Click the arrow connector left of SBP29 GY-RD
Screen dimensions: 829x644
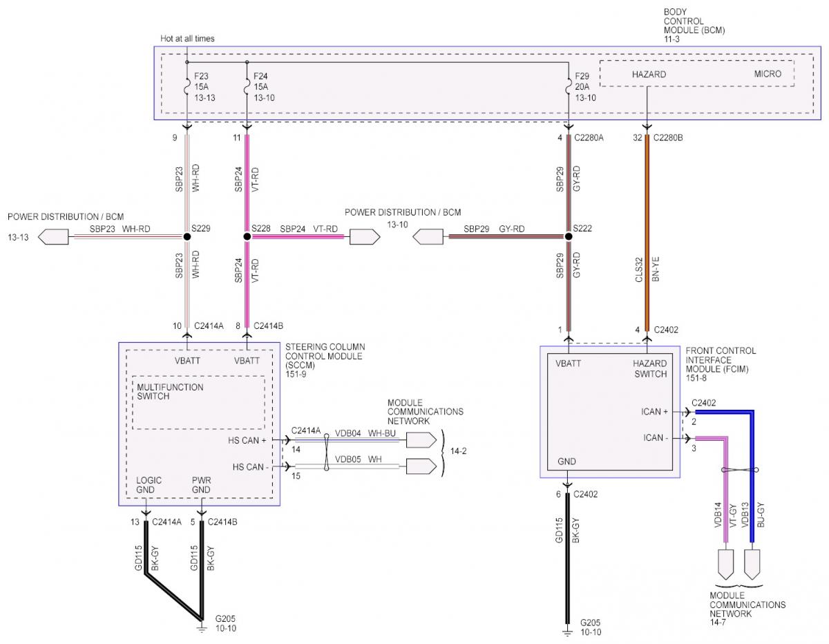click(x=430, y=236)
